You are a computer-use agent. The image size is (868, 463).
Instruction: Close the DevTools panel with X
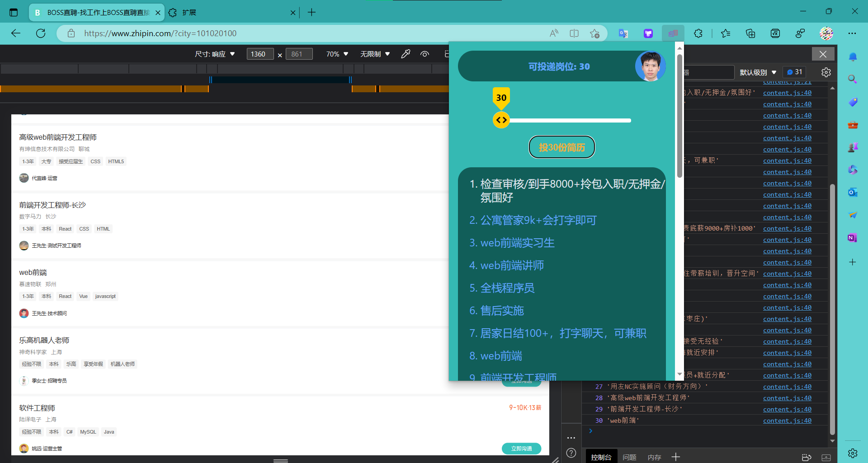823,54
